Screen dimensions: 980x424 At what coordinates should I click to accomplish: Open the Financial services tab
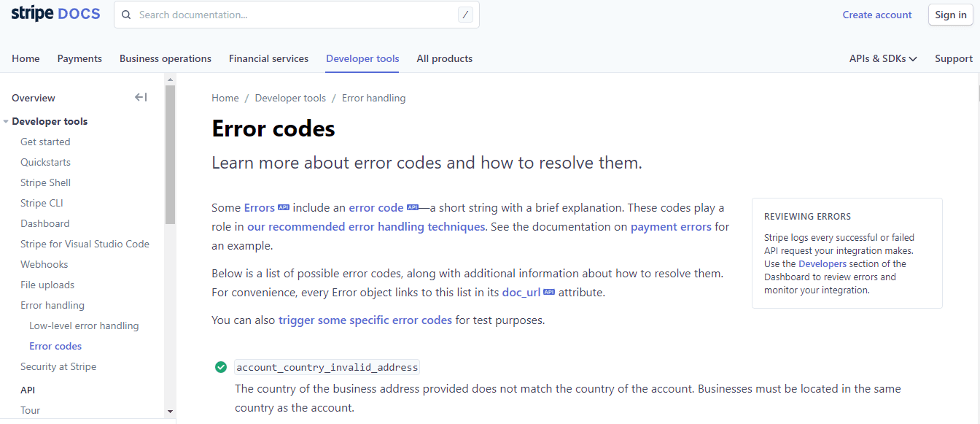click(268, 58)
